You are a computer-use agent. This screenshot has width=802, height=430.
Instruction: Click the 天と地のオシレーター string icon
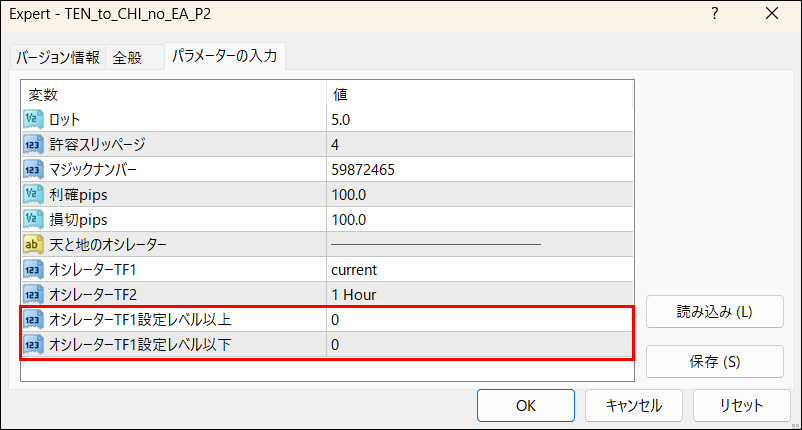click(x=33, y=245)
